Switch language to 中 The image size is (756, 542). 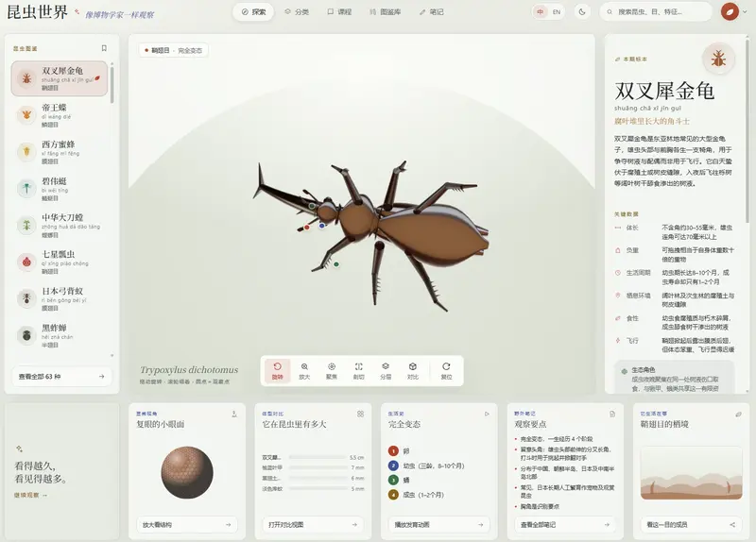[x=541, y=12]
